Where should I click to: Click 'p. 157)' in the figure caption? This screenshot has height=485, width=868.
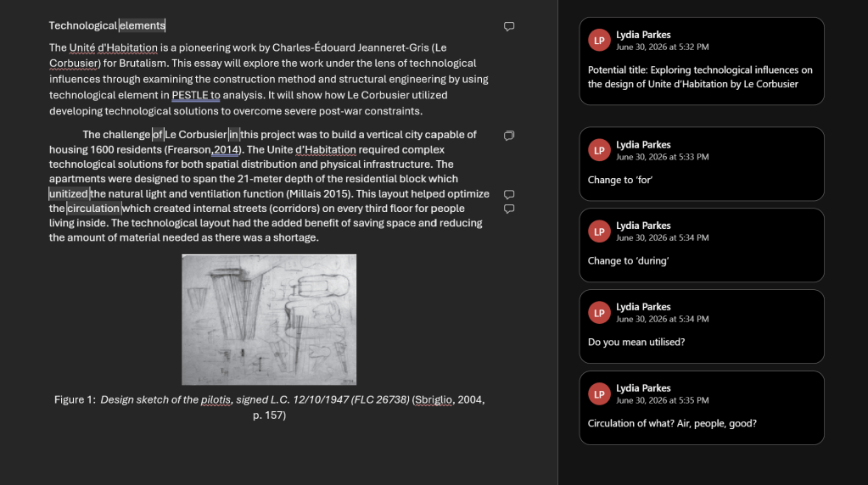point(269,415)
